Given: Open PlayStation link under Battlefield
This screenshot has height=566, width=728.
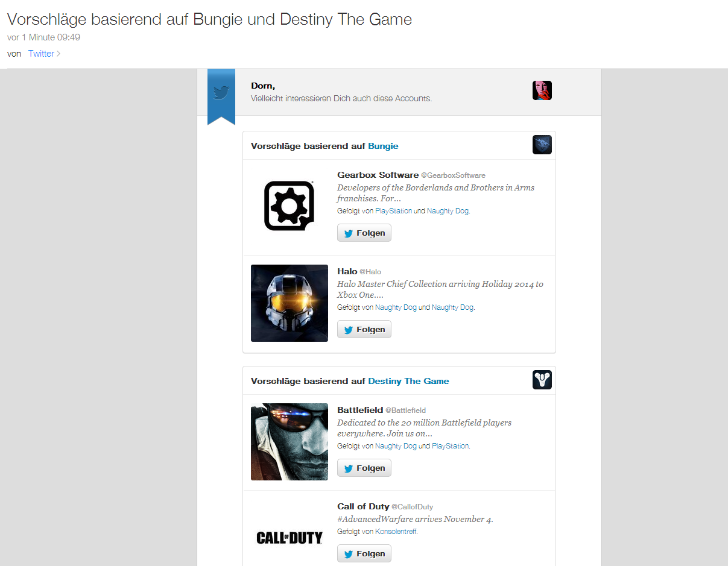Looking at the screenshot, I should 451,446.
